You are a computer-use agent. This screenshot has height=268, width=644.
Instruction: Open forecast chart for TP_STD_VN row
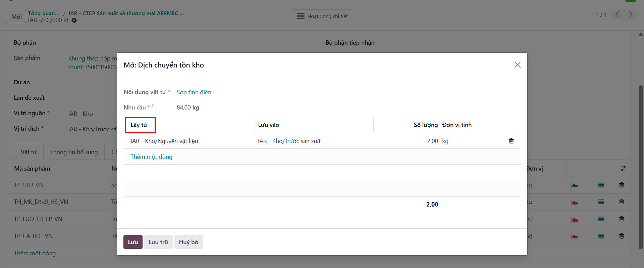click(x=575, y=185)
